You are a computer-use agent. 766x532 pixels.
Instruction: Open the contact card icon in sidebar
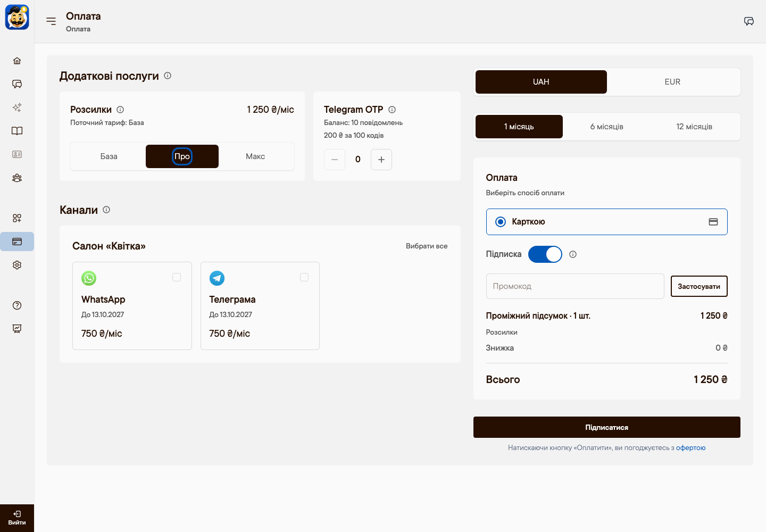point(17,154)
